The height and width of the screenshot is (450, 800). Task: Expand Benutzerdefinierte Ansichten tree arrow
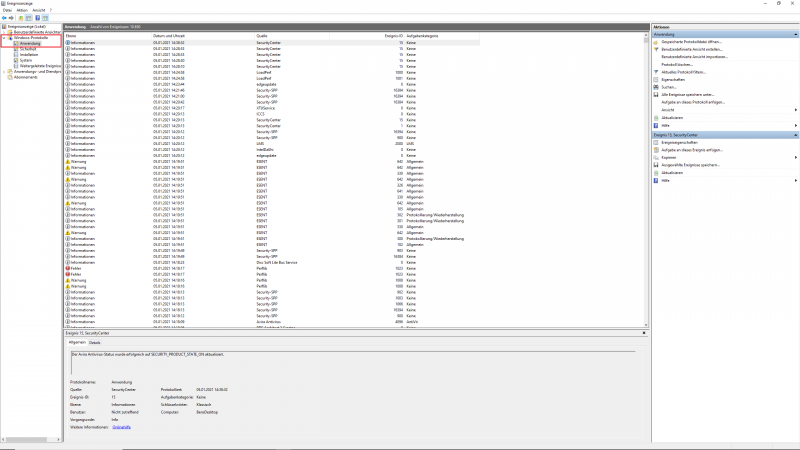click(4, 32)
